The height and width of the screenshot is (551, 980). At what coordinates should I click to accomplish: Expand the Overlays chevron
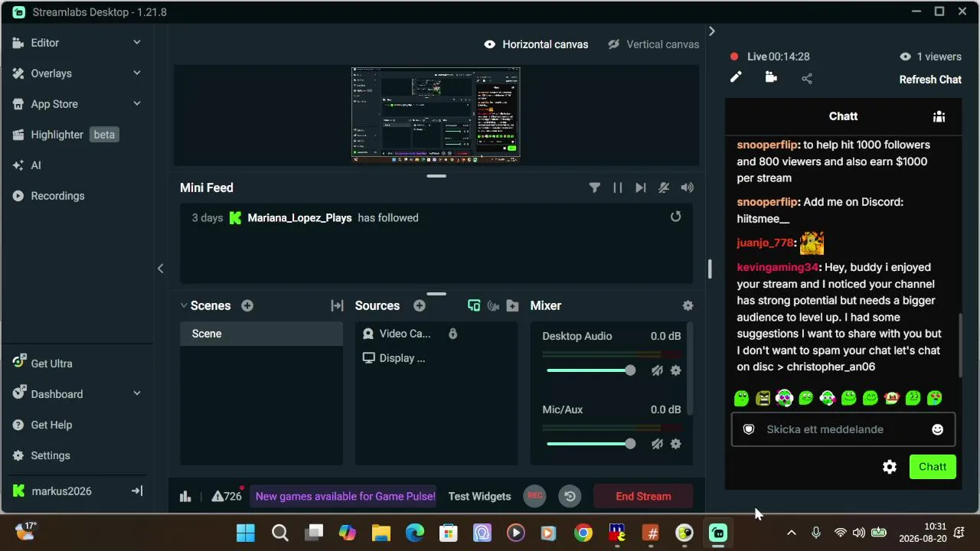tap(137, 73)
